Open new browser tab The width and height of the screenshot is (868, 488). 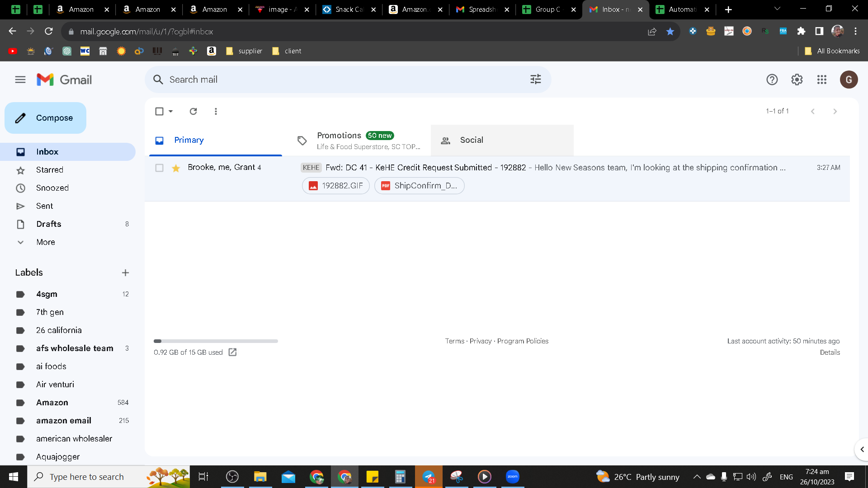point(728,9)
